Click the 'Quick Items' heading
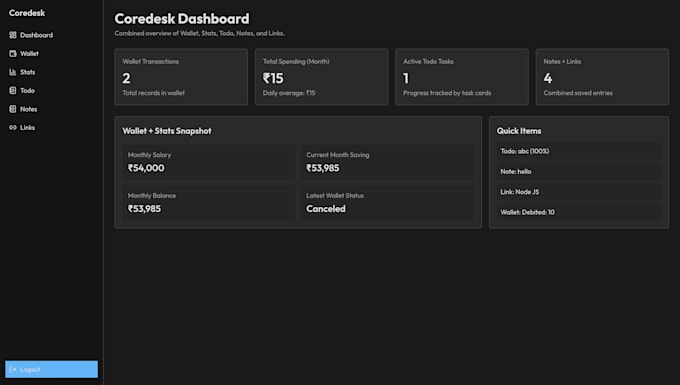Screen dimensions: 680x385 519,131
